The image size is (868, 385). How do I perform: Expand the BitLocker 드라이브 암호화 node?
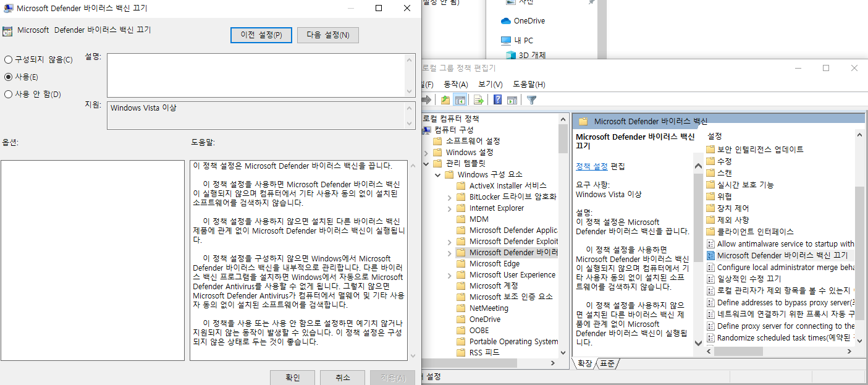coord(449,197)
